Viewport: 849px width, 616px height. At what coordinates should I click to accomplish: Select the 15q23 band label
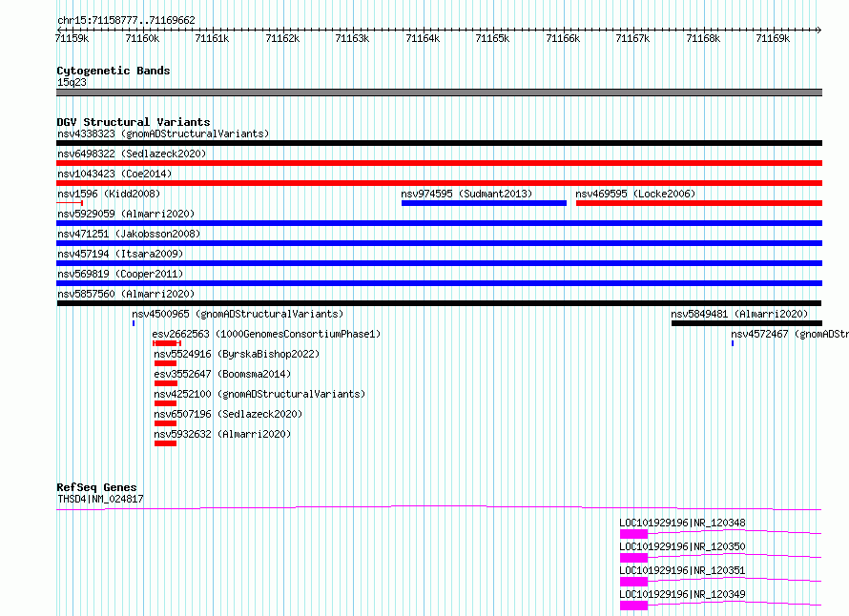(72, 82)
